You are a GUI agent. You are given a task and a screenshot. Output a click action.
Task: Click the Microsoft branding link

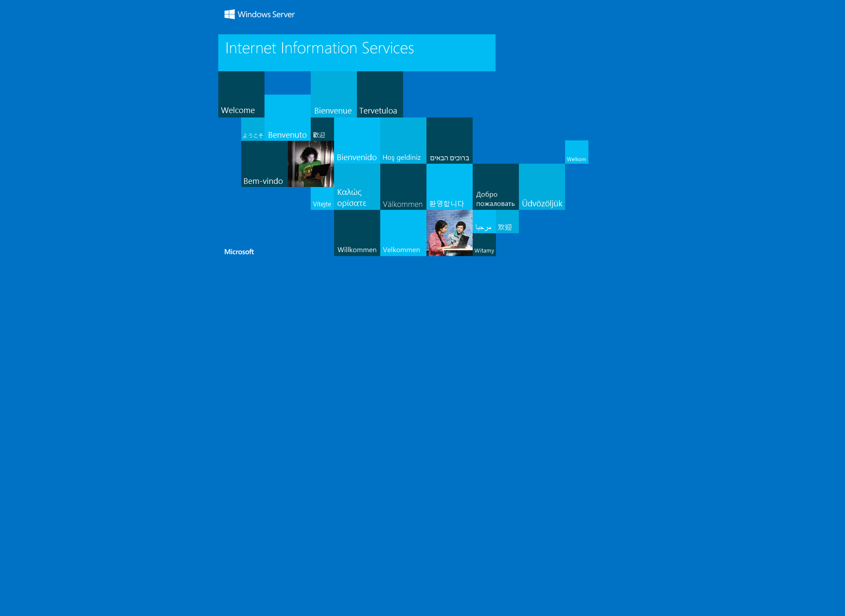pos(239,252)
